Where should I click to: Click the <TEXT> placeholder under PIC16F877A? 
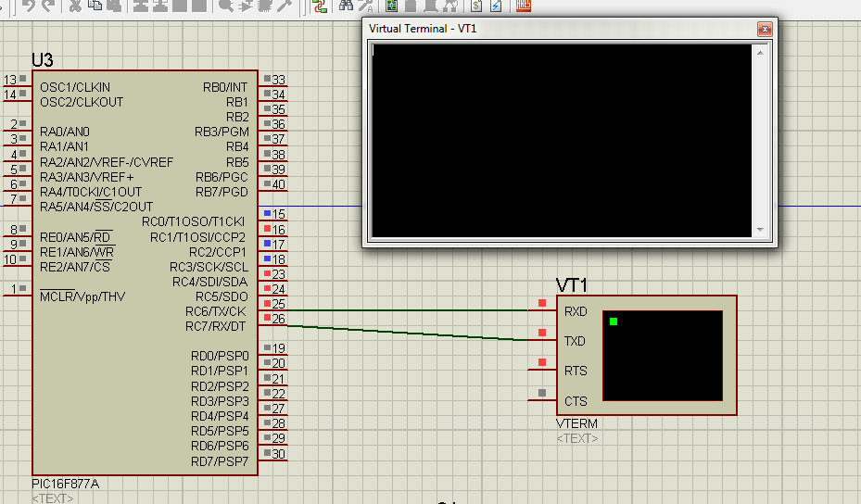click(52, 498)
